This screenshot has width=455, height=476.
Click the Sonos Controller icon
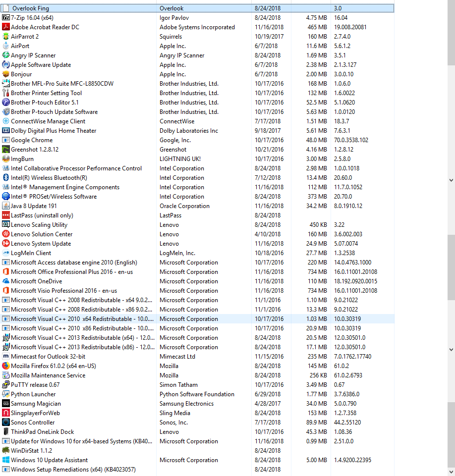coord(6,423)
